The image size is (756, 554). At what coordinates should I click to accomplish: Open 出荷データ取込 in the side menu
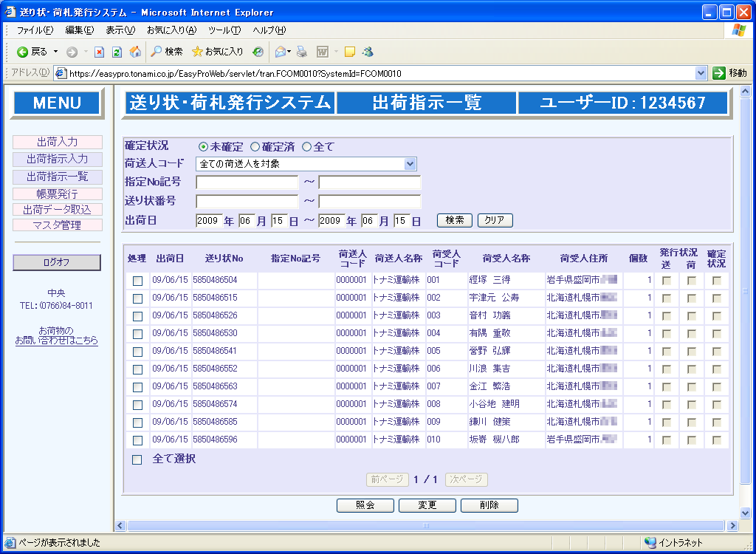[x=58, y=210]
